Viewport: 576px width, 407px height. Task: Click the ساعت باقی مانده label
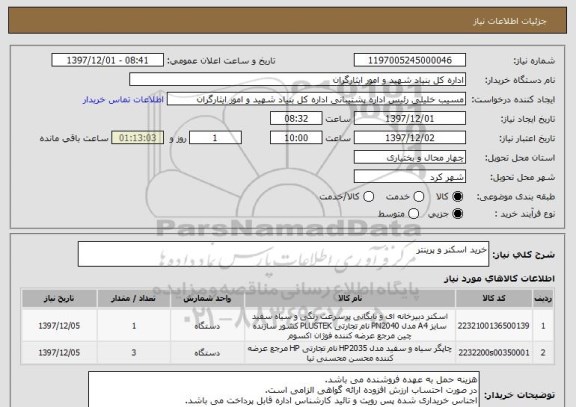[74, 138]
